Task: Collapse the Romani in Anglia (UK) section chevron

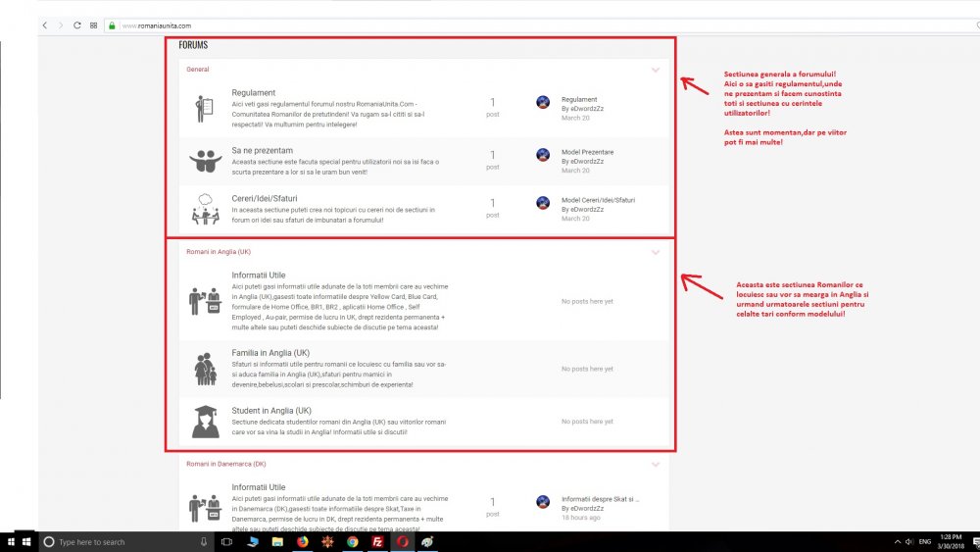Action: 656,252
